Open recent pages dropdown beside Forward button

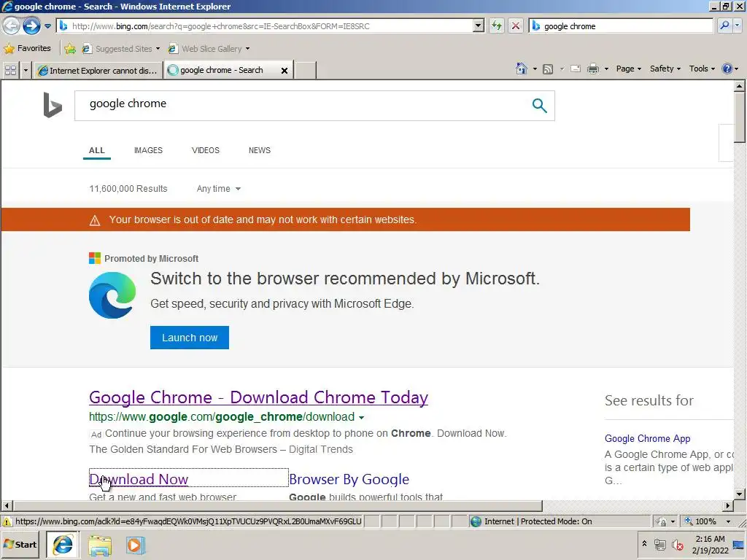(47, 26)
